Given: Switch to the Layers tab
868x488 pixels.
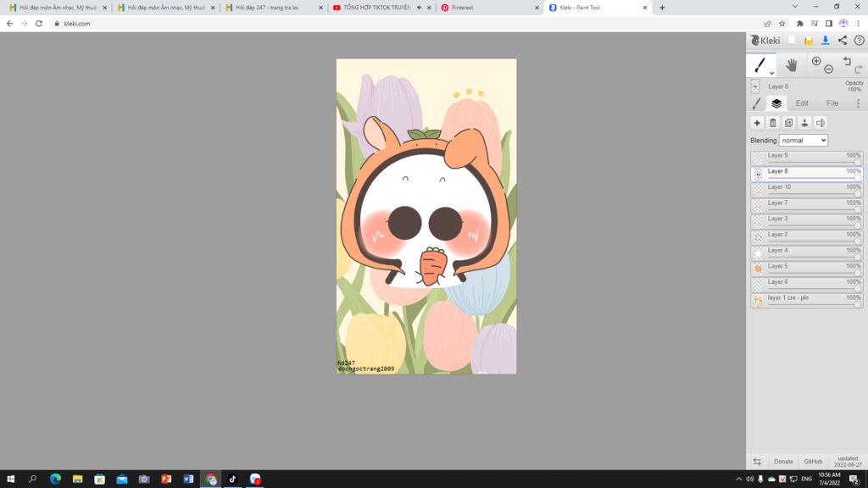Looking at the screenshot, I should point(776,103).
